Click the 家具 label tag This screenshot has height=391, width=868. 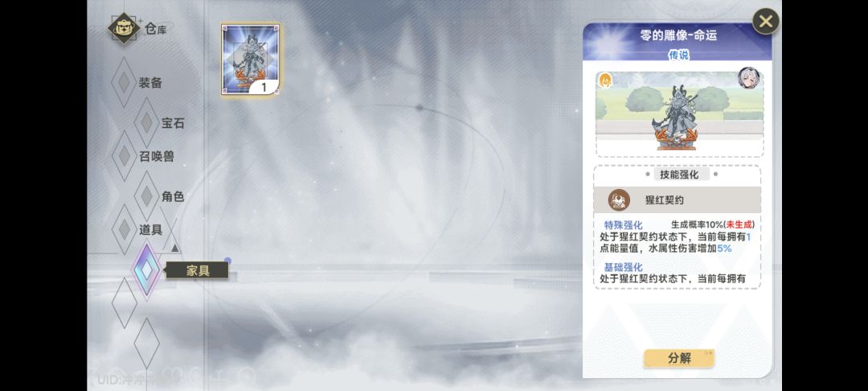coord(197,270)
